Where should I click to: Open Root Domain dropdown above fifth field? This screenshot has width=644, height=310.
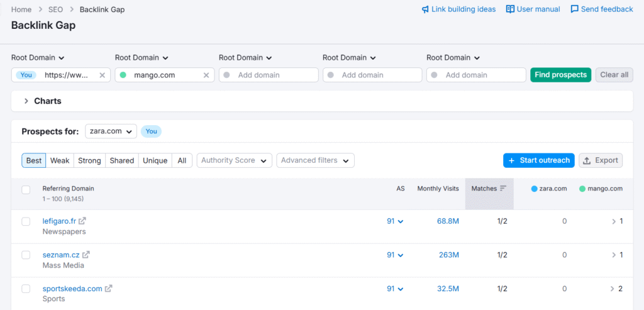pyautogui.click(x=453, y=58)
